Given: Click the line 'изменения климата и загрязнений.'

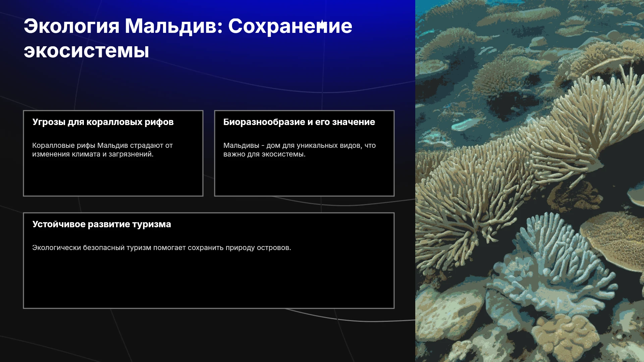Looking at the screenshot, I should click(93, 154).
